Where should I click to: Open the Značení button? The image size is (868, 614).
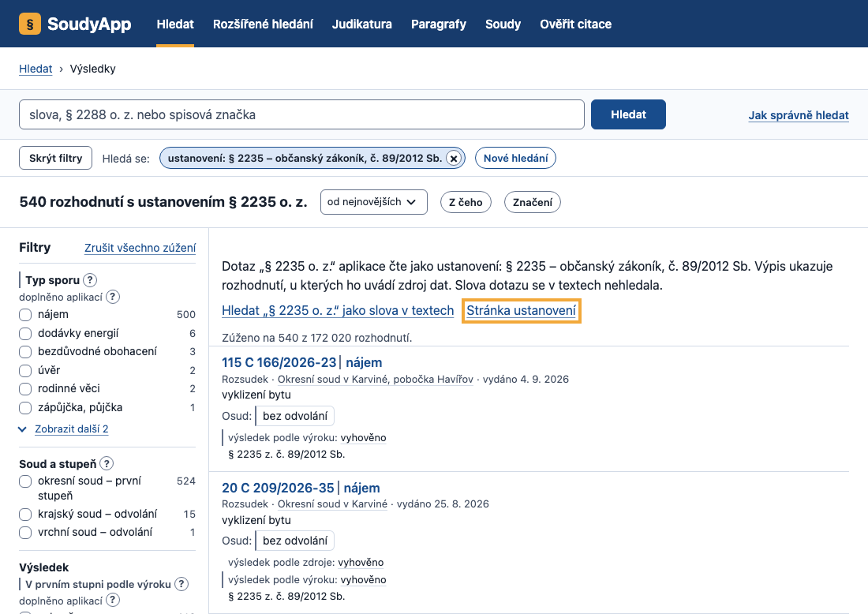click(x=533, y=202)
